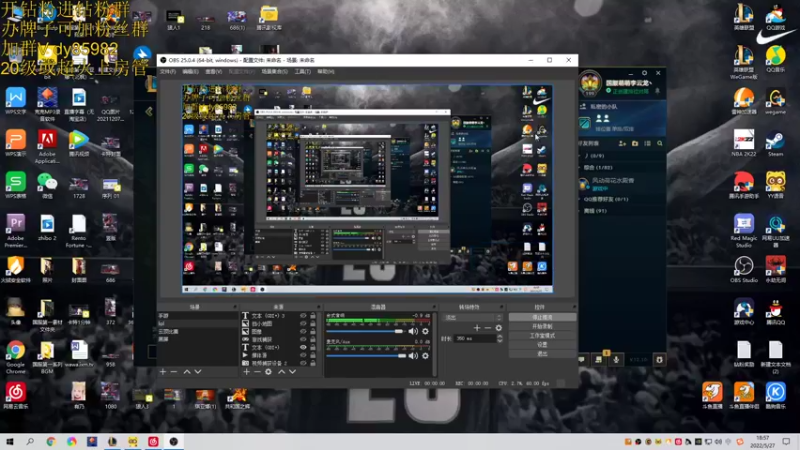Open YY语音 desktop shortcut
The width and height of the screenshot is (800, 450).
point(775,186)
